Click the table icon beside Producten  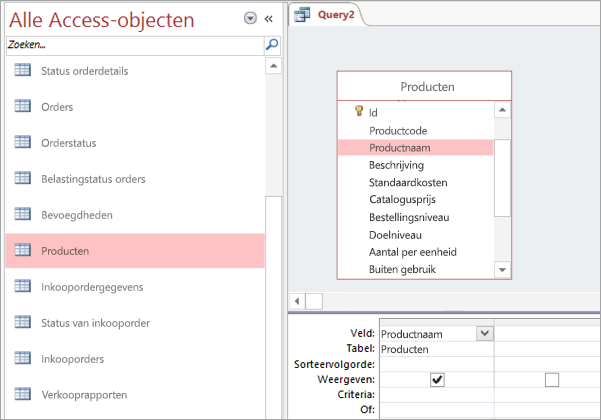click(23, 250)
